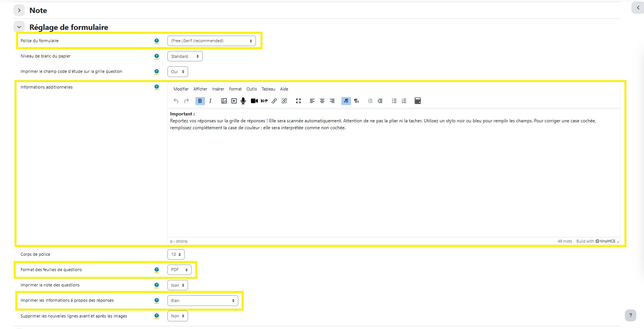Open the equation editor calculator icon

[x=418, y=101]
